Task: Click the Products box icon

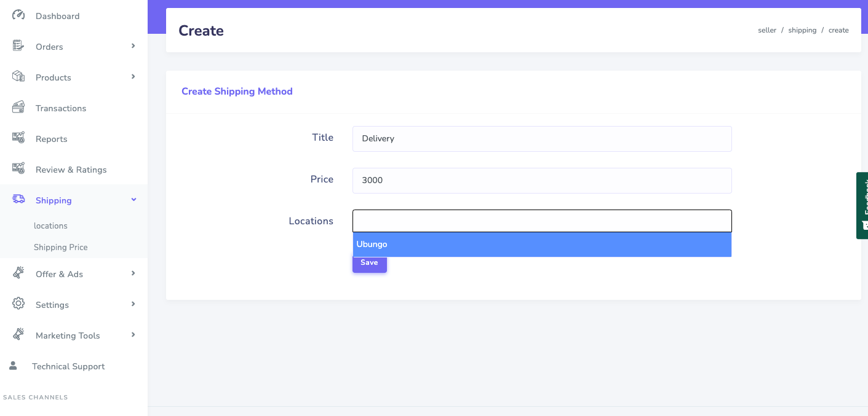Action: coord(18,77)
